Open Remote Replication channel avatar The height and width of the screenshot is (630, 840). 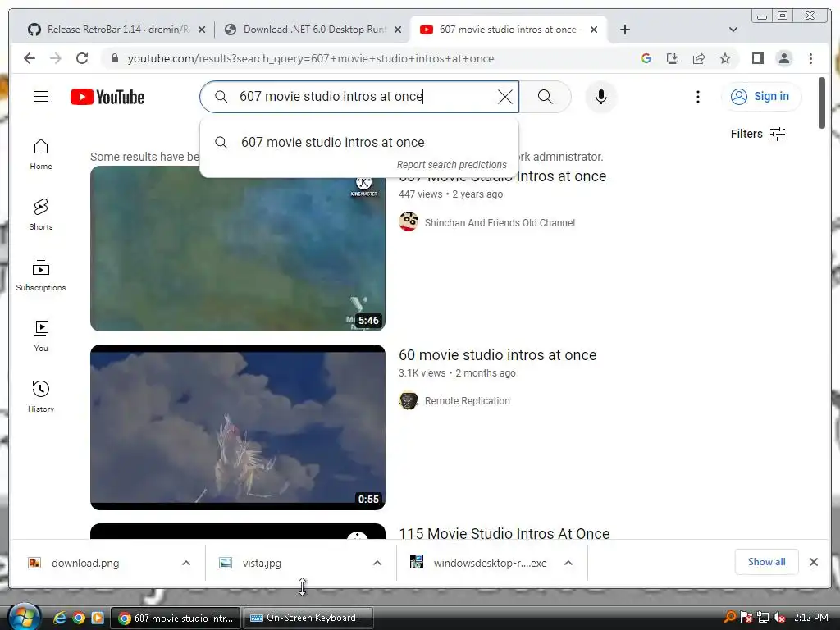point(409,400)
